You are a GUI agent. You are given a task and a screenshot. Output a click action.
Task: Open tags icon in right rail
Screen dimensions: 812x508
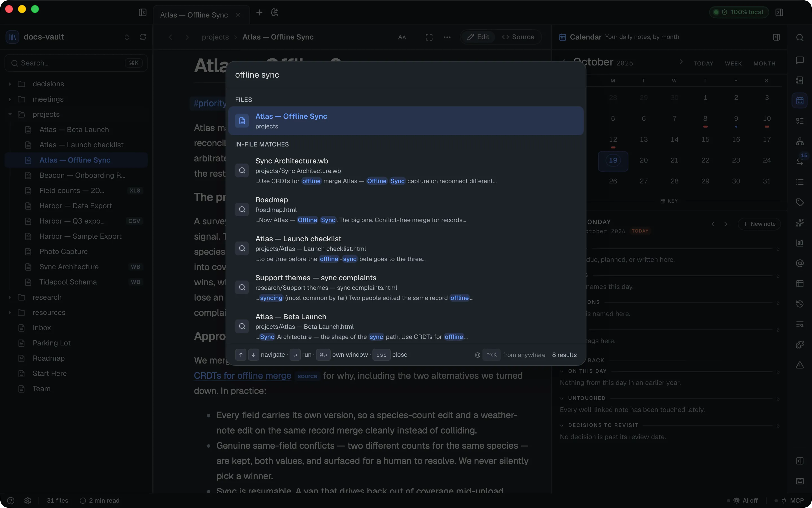[x=800, y=202]
